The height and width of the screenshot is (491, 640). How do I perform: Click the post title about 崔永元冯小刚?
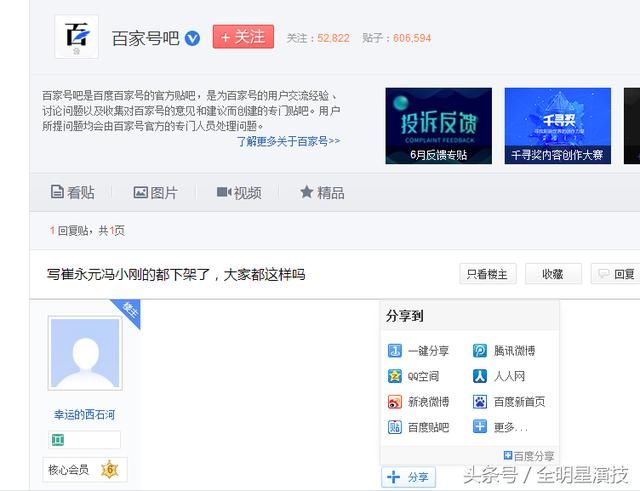tap(176, 274)
